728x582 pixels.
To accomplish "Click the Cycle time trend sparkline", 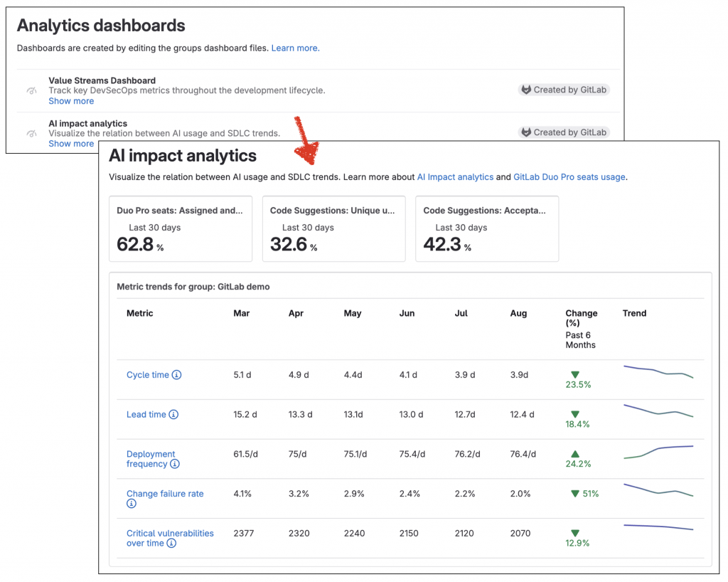I will [658, 371].
